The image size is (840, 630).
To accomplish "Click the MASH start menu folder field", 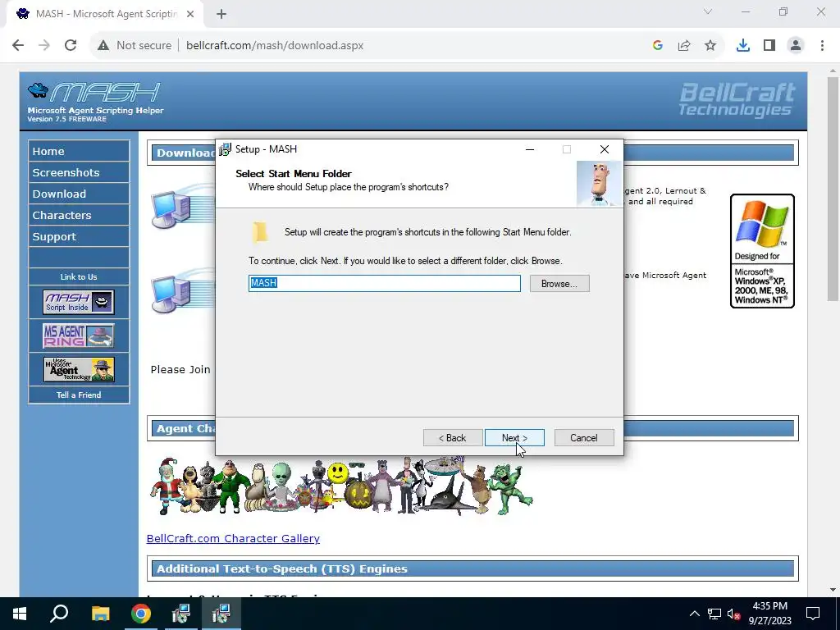I will coord(384,283).
